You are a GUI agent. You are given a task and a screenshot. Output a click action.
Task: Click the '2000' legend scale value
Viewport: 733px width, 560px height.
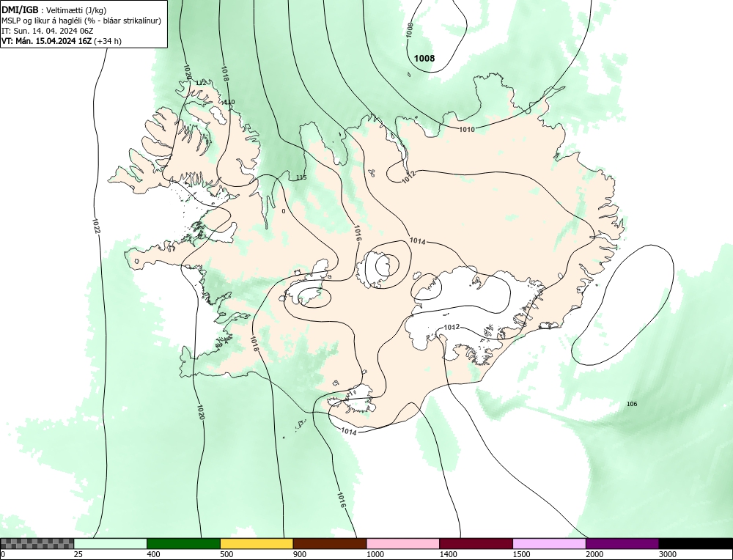[594, 554]
